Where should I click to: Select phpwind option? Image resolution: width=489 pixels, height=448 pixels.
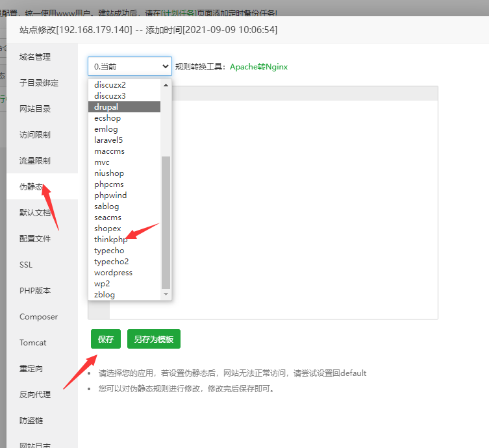(125, 195)
